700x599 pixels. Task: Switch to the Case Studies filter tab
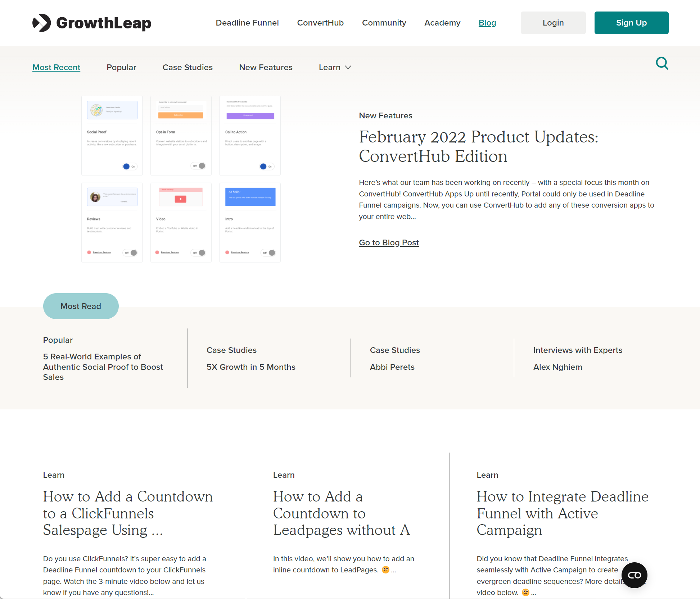pyautogui.click(x=188, y=67)
